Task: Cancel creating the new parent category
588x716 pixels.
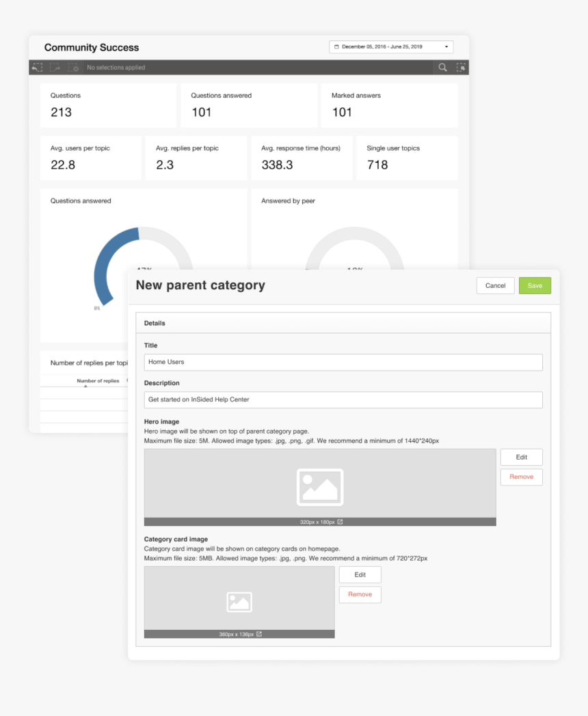Action: [x=495, y=285]
